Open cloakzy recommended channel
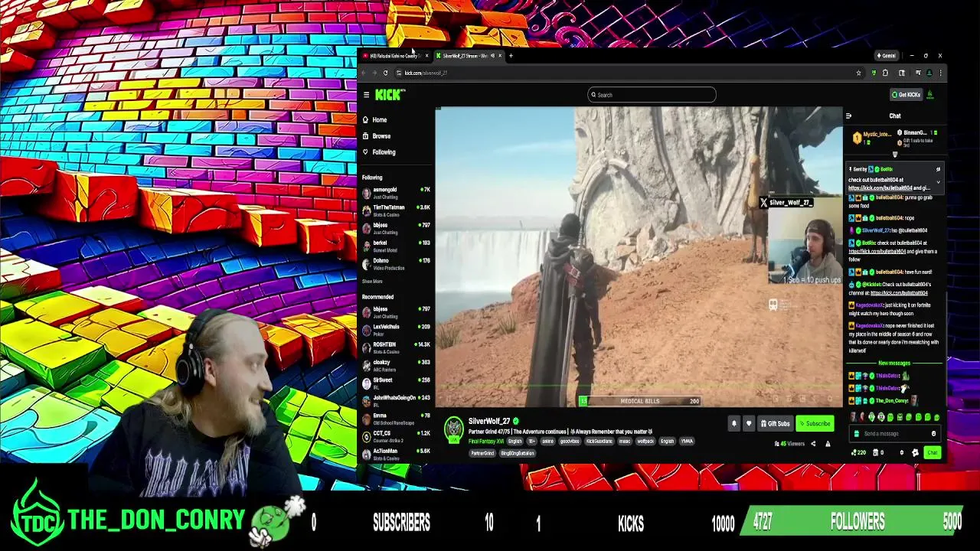This screenshot has width=980, height=551. click(x=396, y=365)
